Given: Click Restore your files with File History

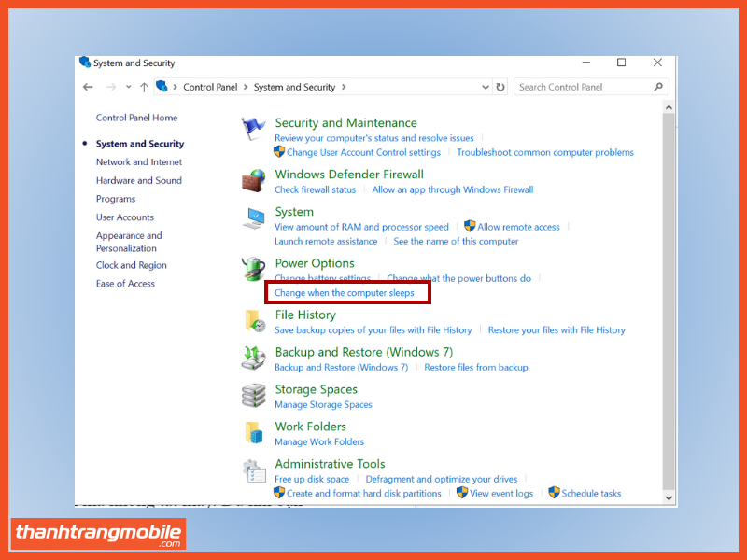Looking at the screenshot, I should (557, 330).
